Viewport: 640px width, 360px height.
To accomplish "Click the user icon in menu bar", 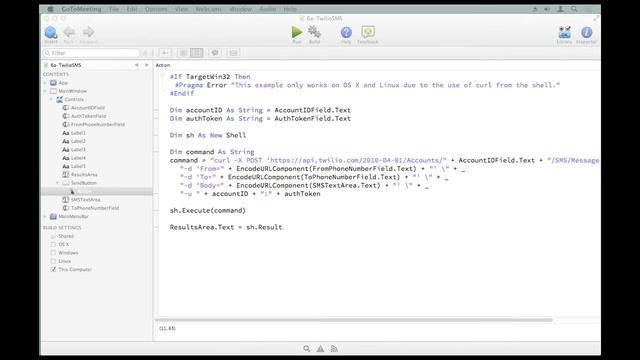I will coord(560,9).
